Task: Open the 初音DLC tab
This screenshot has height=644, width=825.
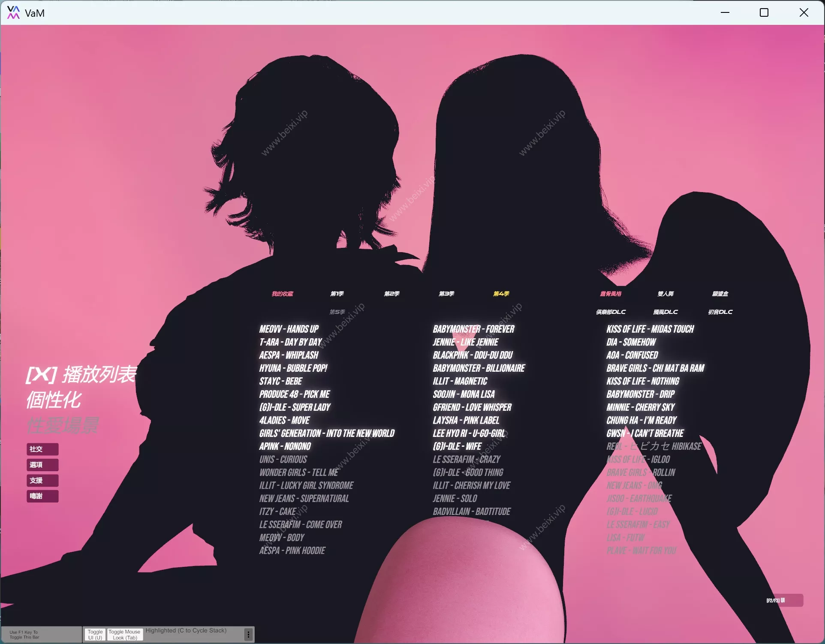Action: 720,312
